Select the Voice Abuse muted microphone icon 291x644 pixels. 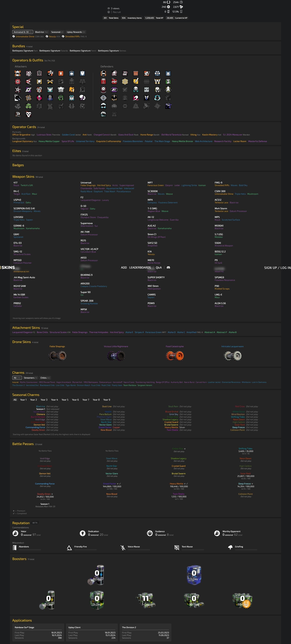(x=123, y=548)
